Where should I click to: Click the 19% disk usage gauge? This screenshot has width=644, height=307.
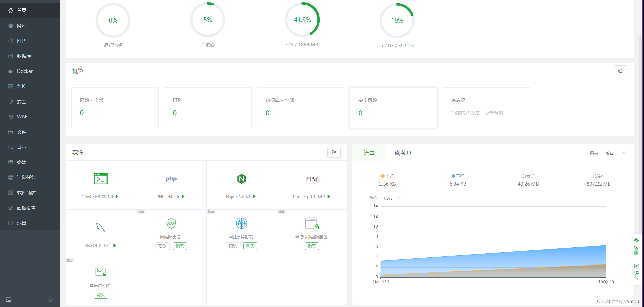click(x=397, y=21)
